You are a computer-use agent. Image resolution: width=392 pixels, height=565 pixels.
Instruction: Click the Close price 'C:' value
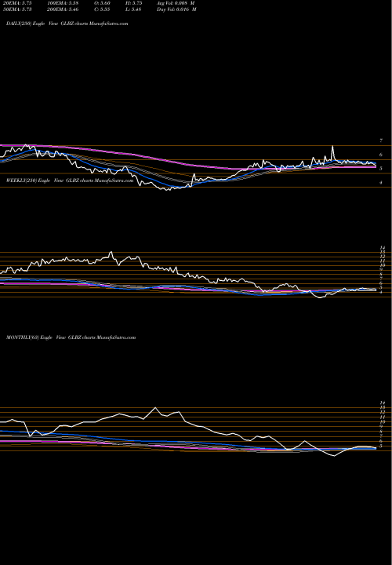[x=101, y=9]
